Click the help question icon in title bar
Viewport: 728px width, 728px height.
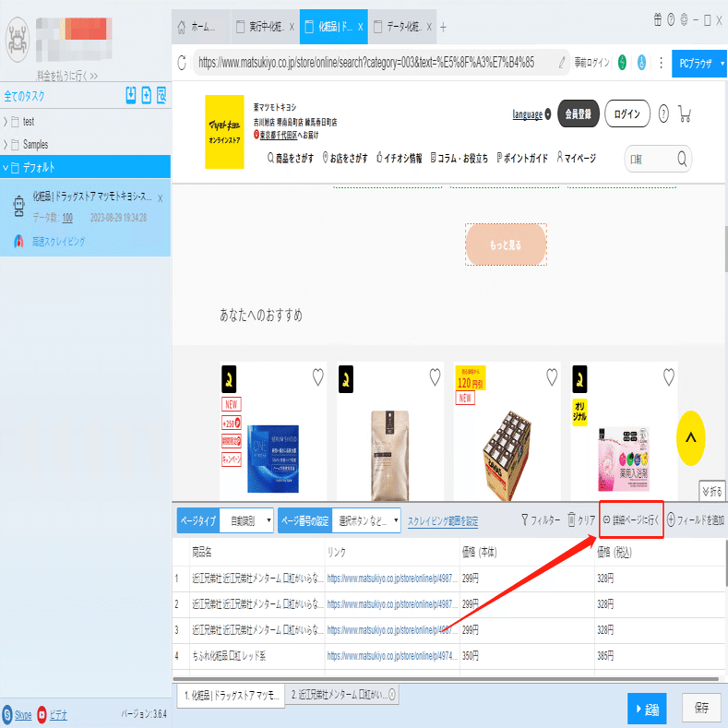click(671, 20)
